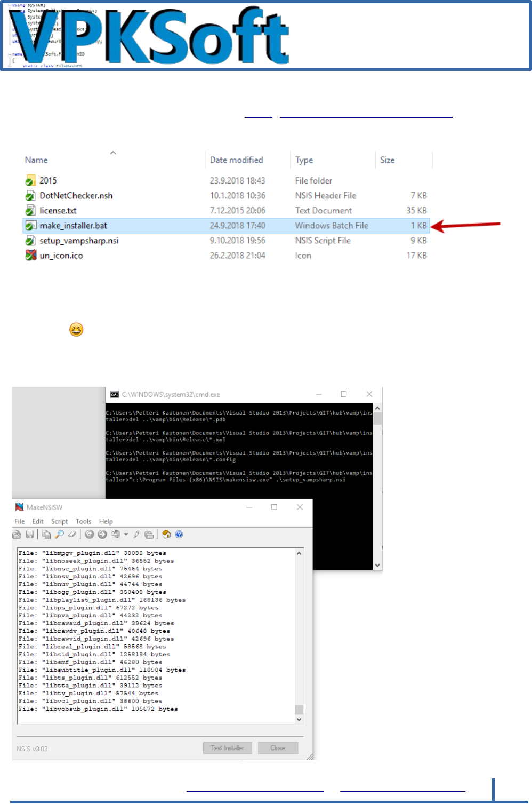
Task: Click the Test Installer button
Action: 228,748
